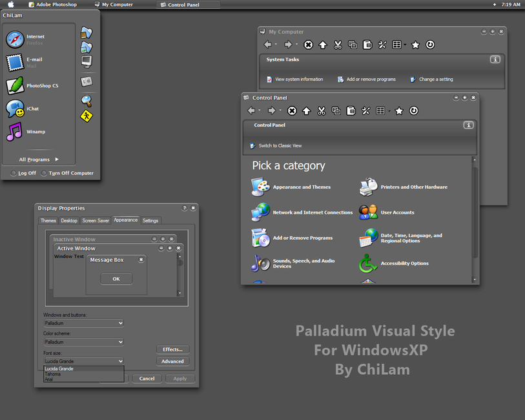
Task: Open Add or remove programs in System Tasks
Action: 367,79
